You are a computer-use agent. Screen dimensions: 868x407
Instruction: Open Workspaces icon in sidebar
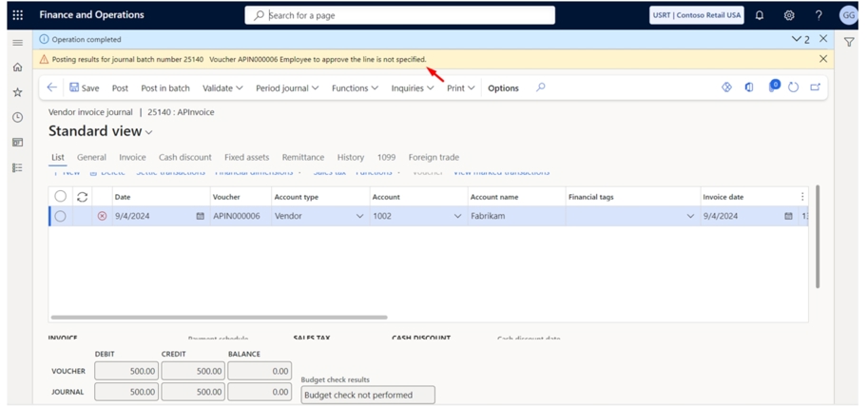(x=18, y=143)
